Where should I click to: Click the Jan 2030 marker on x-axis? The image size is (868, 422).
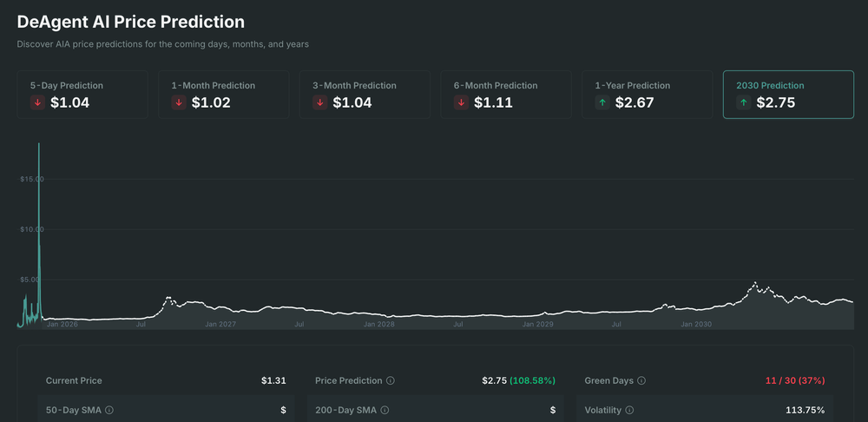[696, 324]
